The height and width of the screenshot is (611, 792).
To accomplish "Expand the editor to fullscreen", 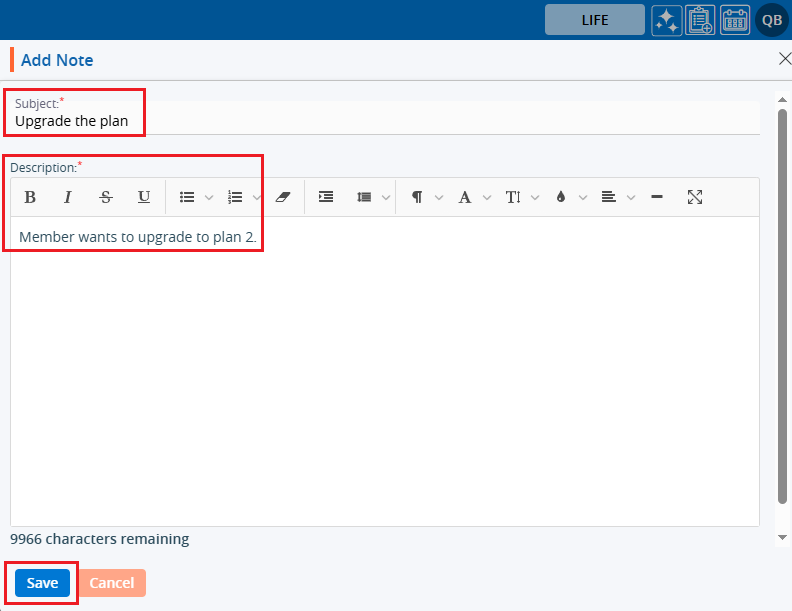I will click(x=695, y=197).
